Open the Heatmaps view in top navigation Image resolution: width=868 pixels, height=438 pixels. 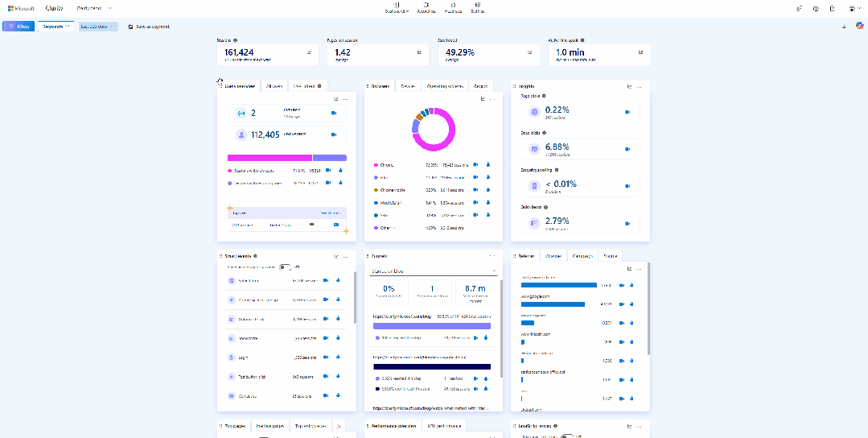(x=453, y=8)
